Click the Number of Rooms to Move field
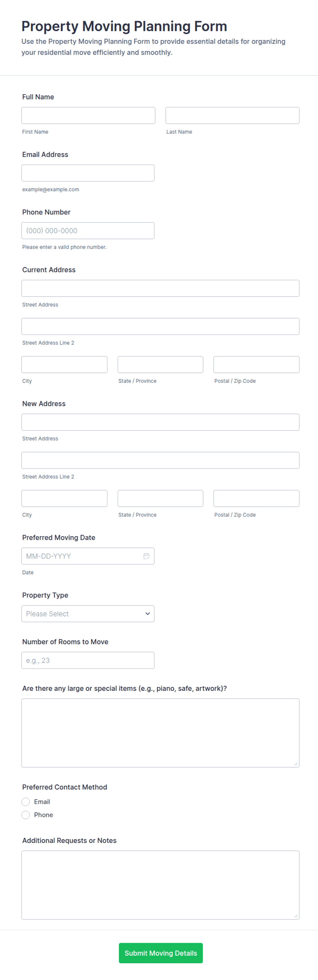This screenshot has width=318, height=980. [x=88, y=661]
